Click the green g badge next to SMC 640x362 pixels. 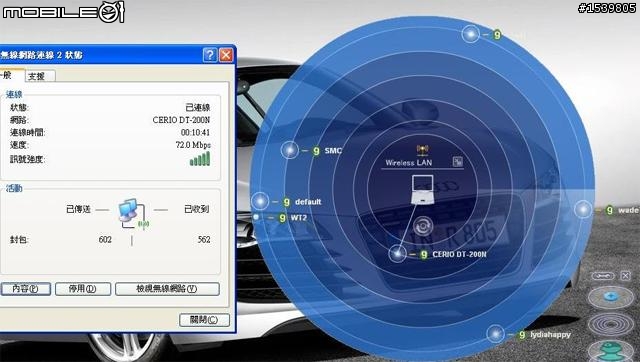(x=316, y=151)
